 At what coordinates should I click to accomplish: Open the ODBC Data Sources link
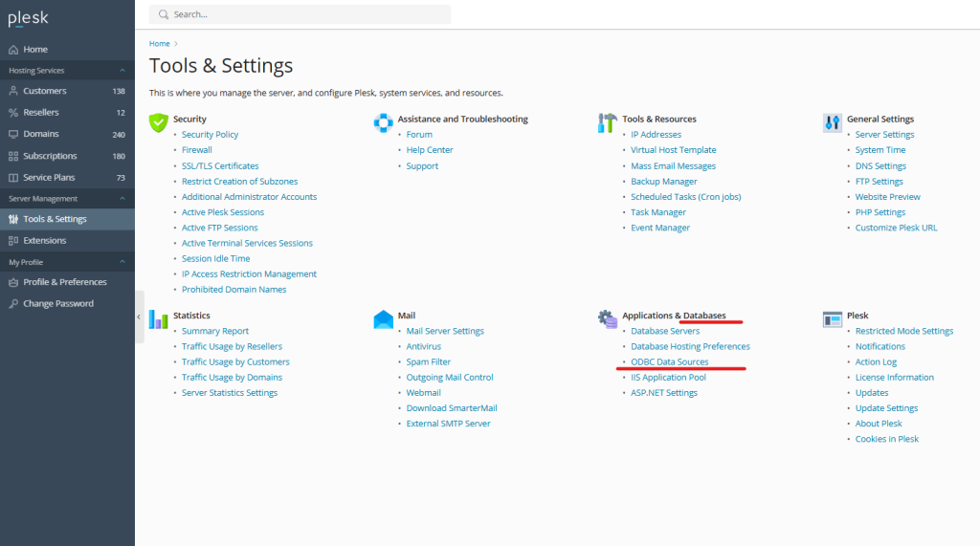(x=669, y=361)
